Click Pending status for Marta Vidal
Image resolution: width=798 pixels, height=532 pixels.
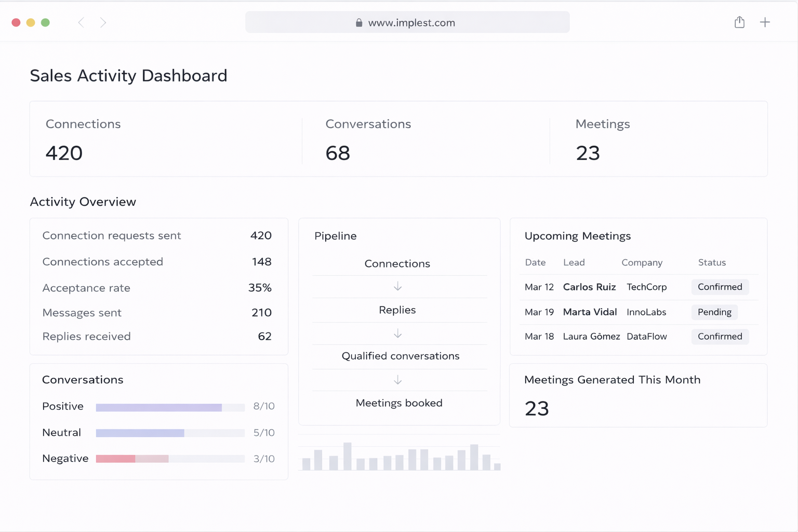[x=714, y=312]
